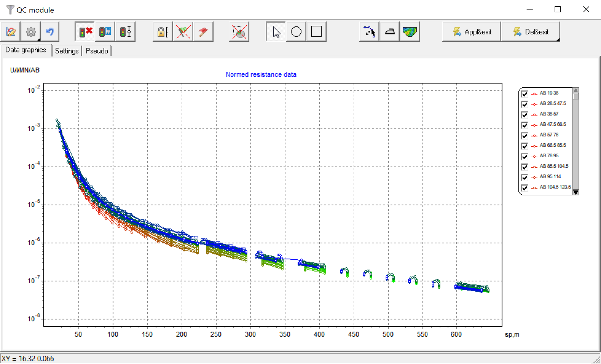Screen dimensions: 601x364
Task: Click the traffic light with red X icon
Action: coord(85,32)
